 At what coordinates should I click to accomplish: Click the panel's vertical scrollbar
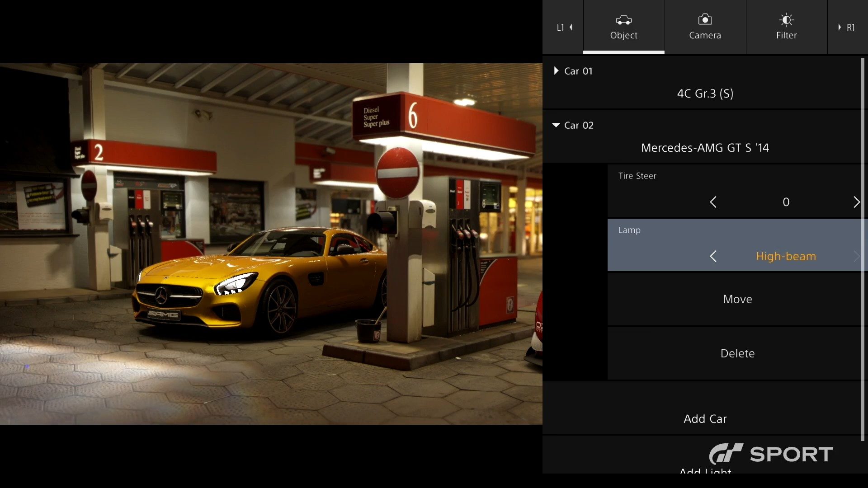click(863, 249)
